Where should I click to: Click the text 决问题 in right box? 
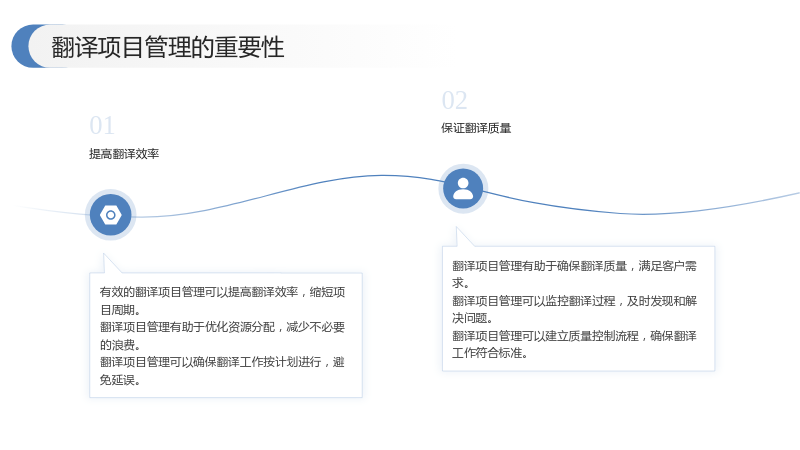click(x=472, y=318)
